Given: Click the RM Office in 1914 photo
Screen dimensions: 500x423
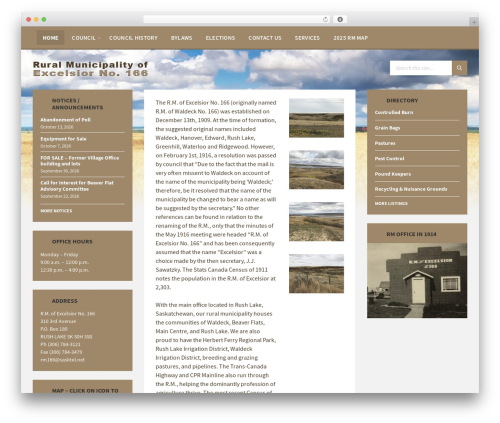Looking at the screenshot, I should pyautogui.click(x=417, y=280).
